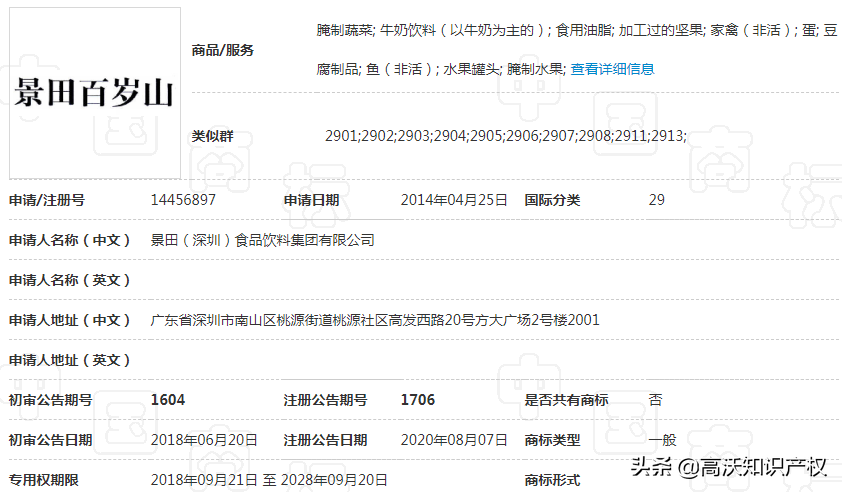Click the 申请人名称（英文） label
The image size is (842, 492).
pos(70,280)
